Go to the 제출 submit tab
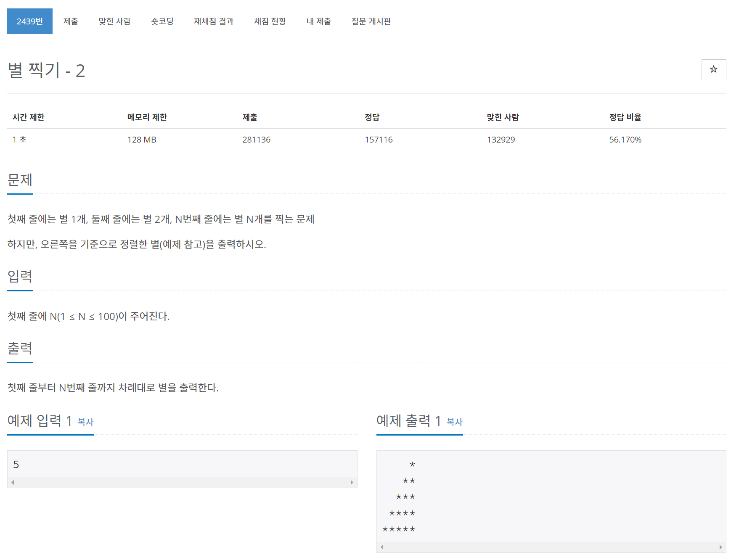 point(71,21)
